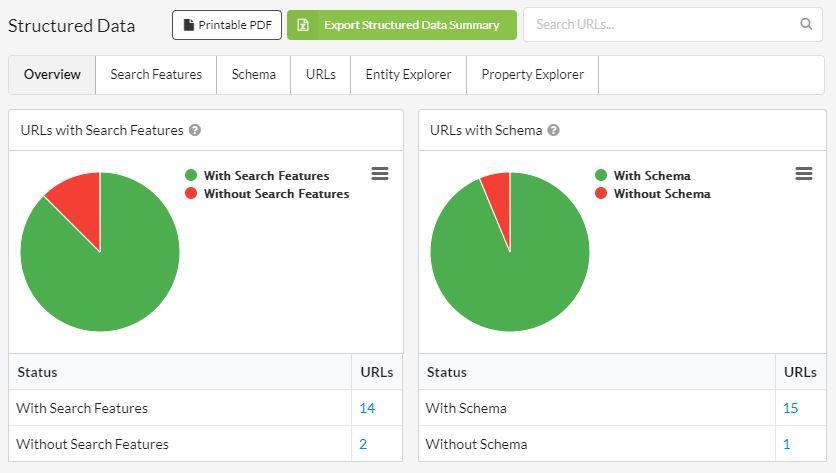This screenshot has width=836, height=473.
Task: Open help icon beside URLs with Schema
Action: click(553, 130)
